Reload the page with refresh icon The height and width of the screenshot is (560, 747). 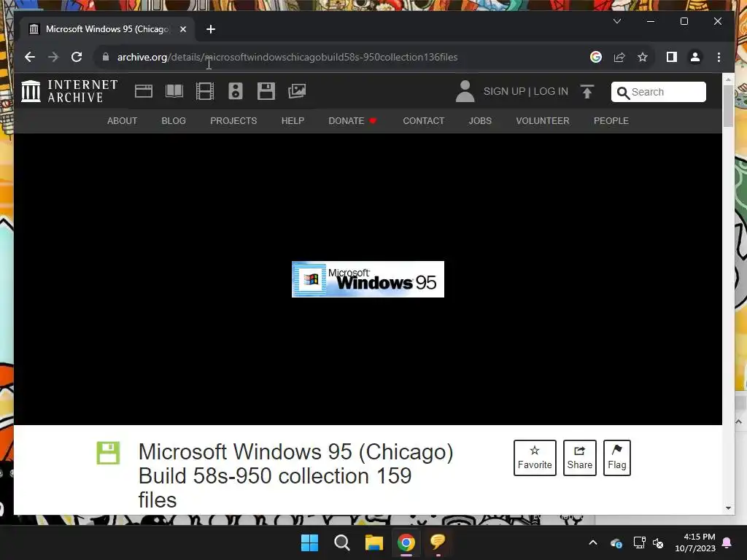click(76, 57)
